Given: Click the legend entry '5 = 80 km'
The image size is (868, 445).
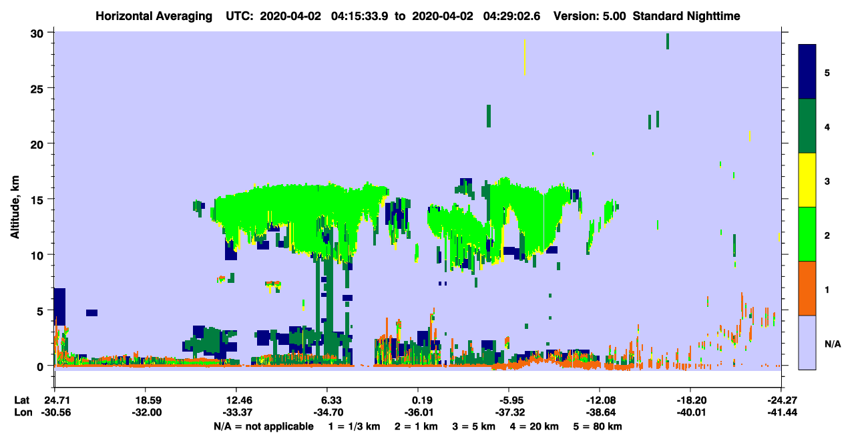Looking at the screenshot, I should click(598, 426).
